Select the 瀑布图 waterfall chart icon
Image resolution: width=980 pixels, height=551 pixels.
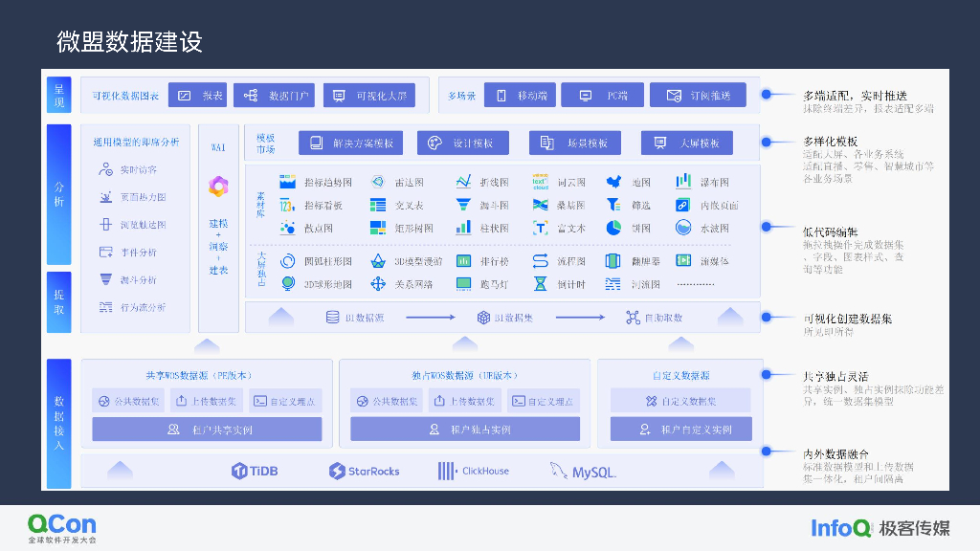pyautogui.click(x=683, y=181)
